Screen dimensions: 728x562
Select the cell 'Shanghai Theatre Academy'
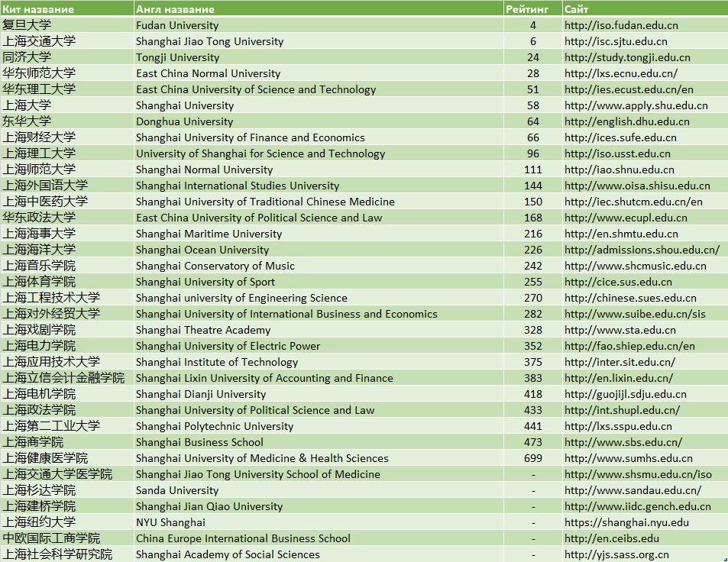coord(319,330)
